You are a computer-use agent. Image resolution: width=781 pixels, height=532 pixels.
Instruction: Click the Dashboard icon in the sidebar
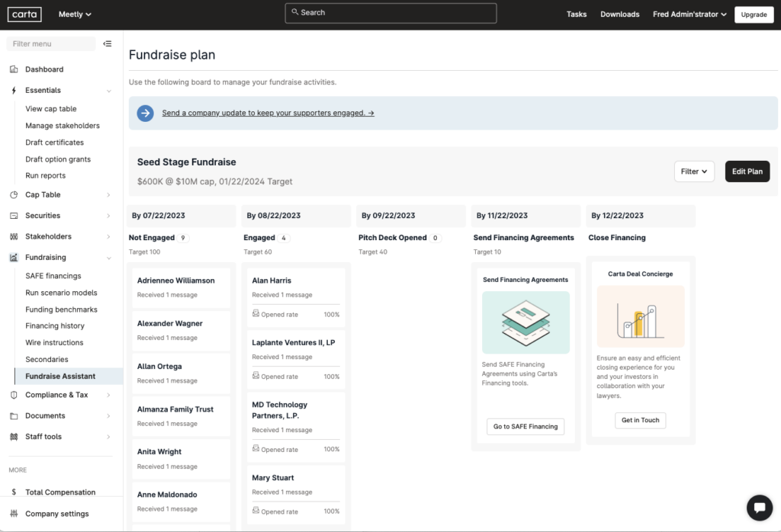coord(14,69)
